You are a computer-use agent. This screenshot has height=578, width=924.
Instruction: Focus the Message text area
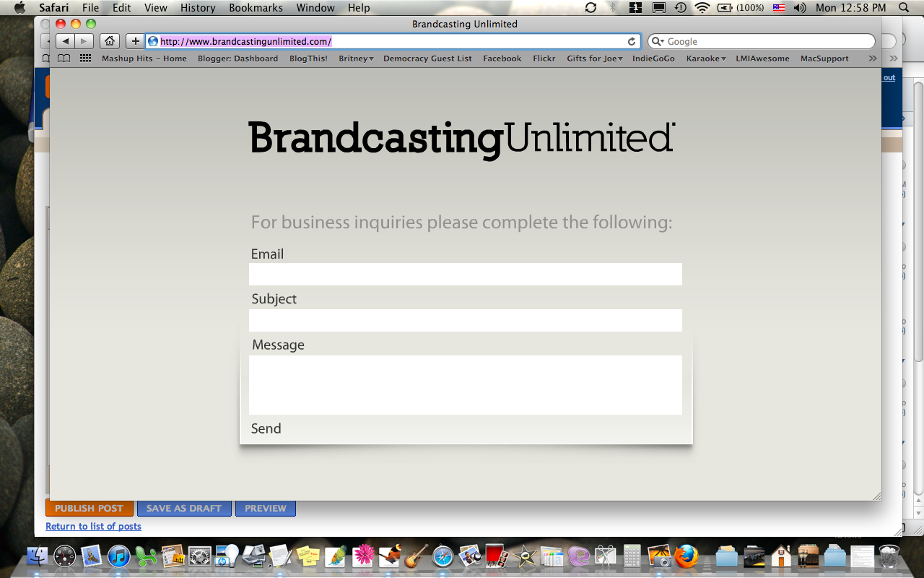(466, 385)
